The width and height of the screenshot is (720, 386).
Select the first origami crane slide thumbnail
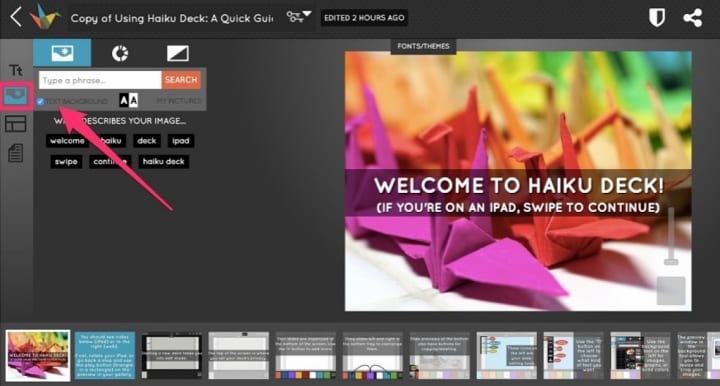coord(38,356)
